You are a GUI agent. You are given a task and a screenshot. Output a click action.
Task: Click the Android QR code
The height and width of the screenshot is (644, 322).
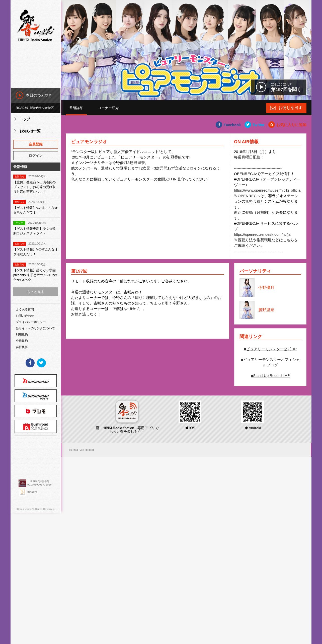(253, 412)
